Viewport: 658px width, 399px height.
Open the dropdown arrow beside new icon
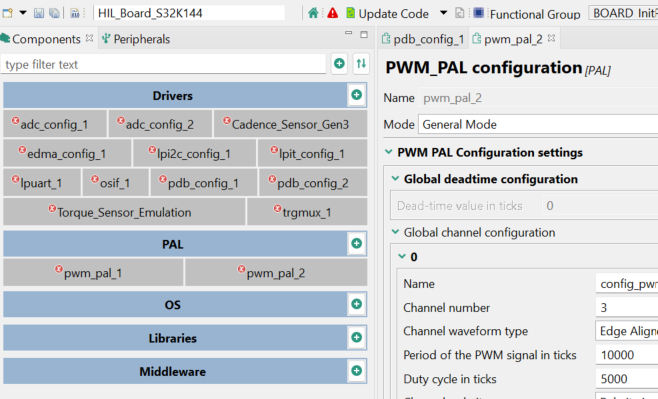(x=23, y=13)
